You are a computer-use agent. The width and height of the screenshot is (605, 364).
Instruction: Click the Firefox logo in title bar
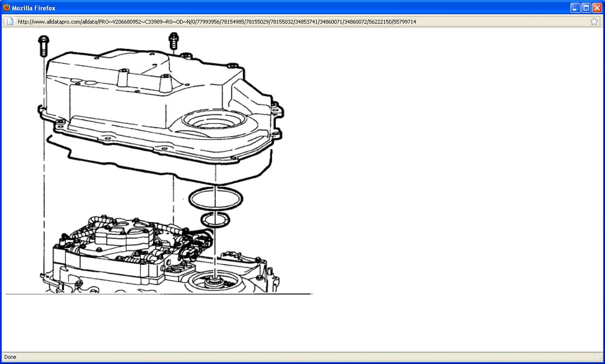(7, 8)
